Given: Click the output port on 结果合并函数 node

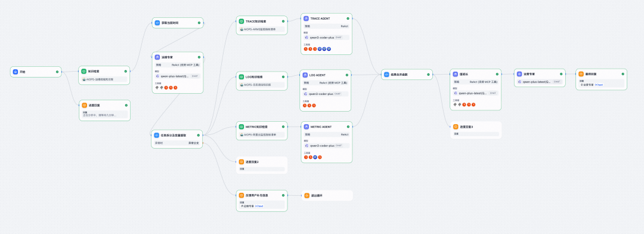Looking at the screenshot, I should click(x=433, y=75).
